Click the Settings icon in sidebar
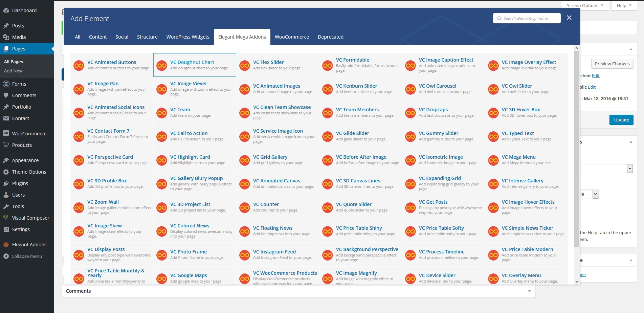644x313 pixels. point(6,229)
